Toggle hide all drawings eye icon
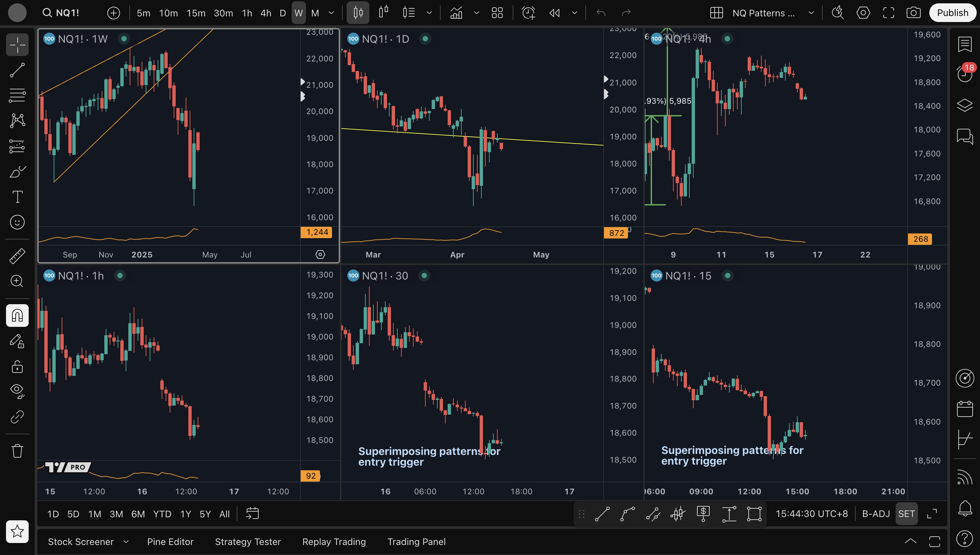Viewport: 980px width, 555px height. (x=17, y=390)
